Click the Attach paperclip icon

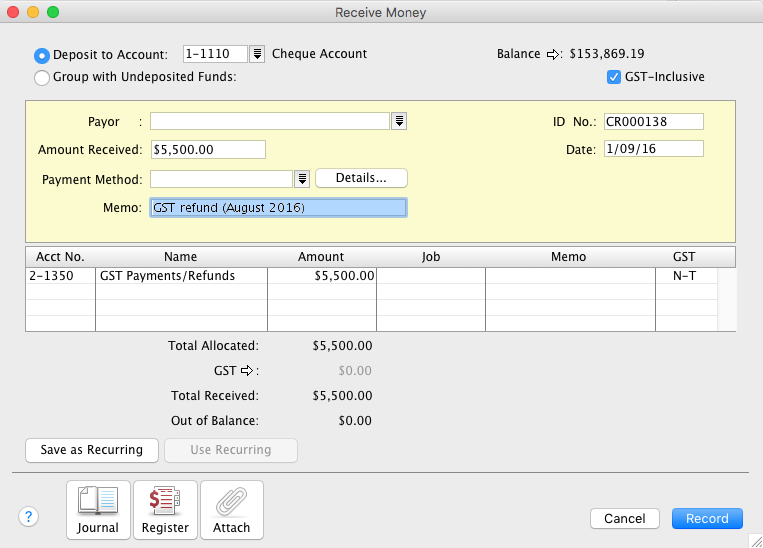(232, 510)
